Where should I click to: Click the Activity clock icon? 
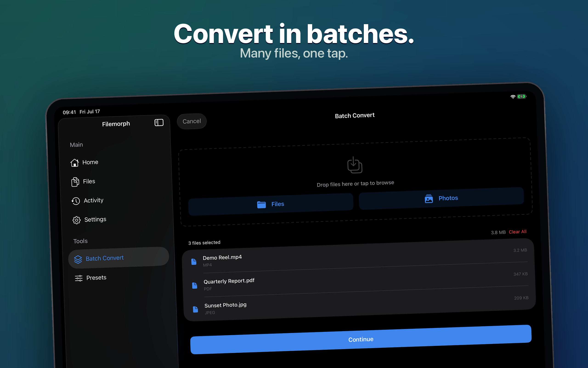[x=76, y=201]
